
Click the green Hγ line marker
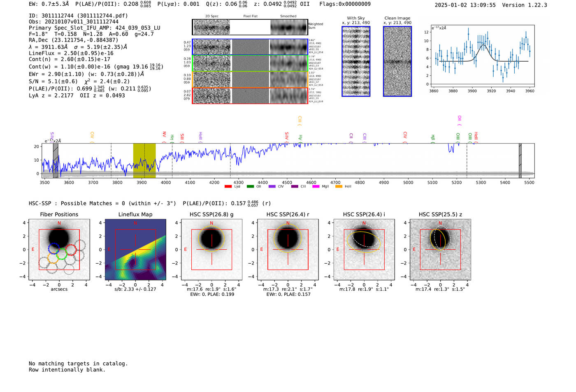[301, 139]
